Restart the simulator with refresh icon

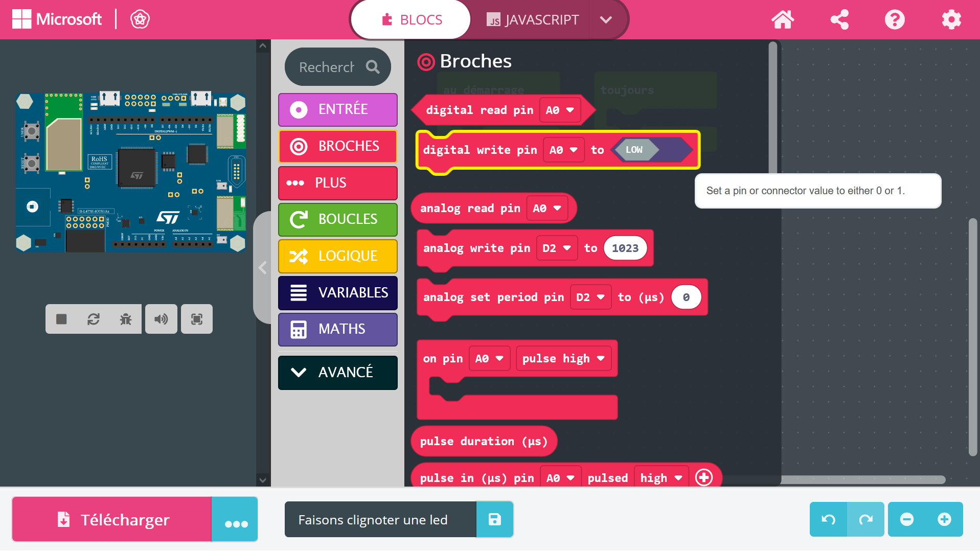point(94,319)
